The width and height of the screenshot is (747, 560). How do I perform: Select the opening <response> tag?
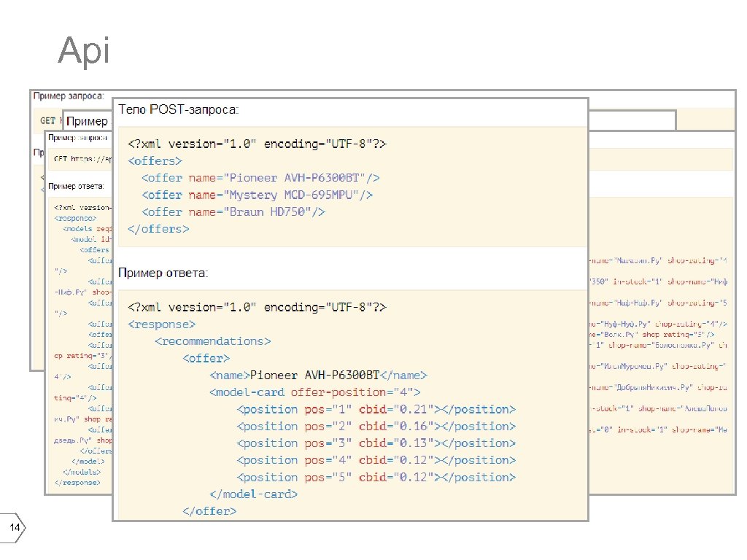[162, 324]
